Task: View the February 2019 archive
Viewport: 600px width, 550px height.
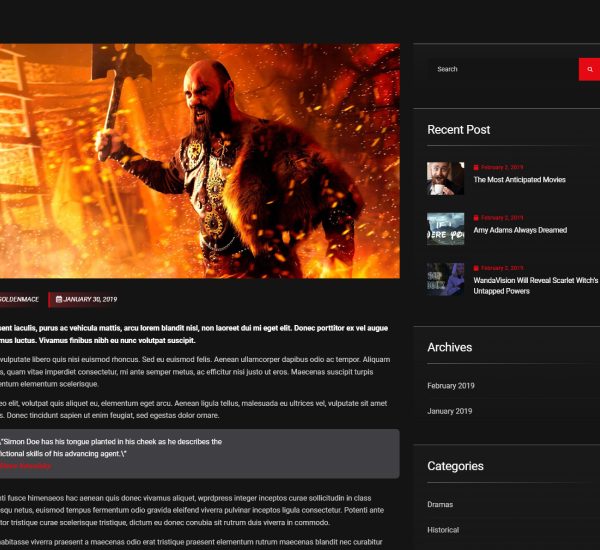Action: click(x=451, y=385)
